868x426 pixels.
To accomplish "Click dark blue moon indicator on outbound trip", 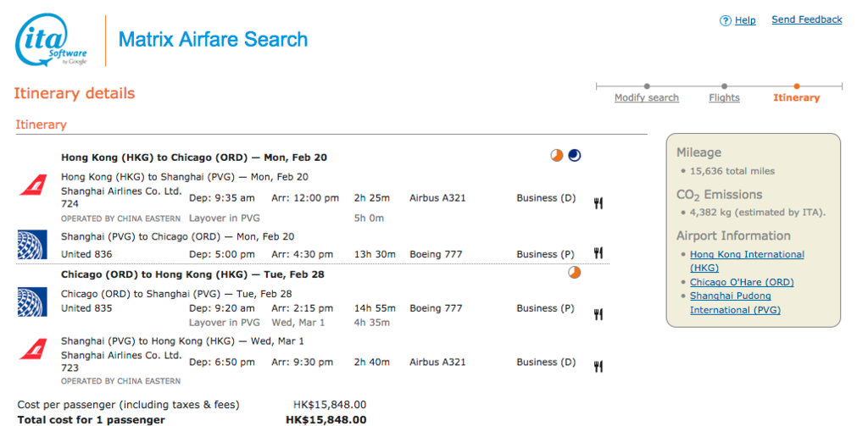I will click(575, 156).
